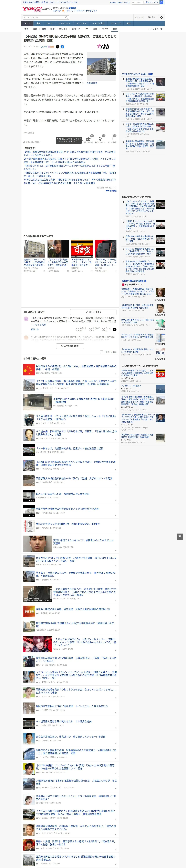Open マイページ

139,18
